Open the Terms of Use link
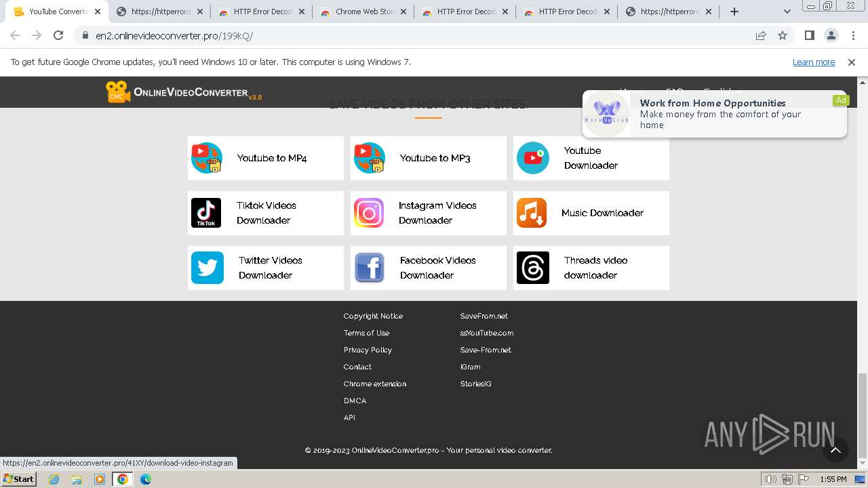The width and height of the screenshot is (868, 488). click(x=366, y=333)
